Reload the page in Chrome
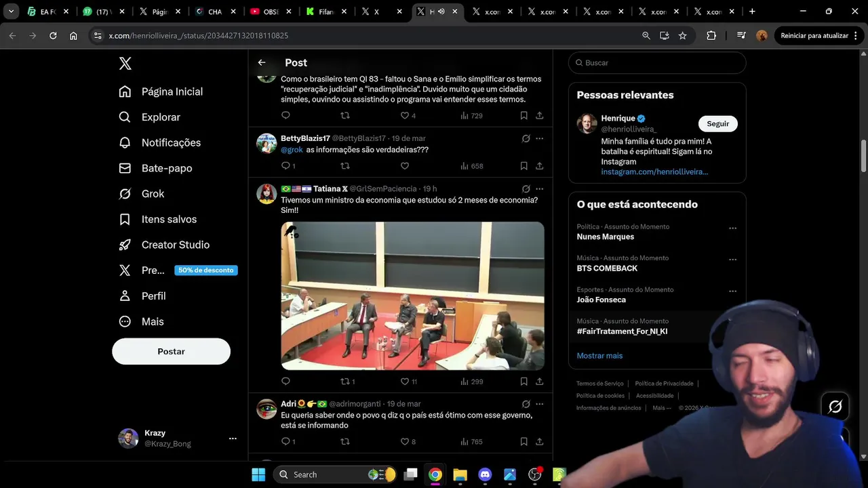Screen dimensions: 868x488 [x=53, y=36]
